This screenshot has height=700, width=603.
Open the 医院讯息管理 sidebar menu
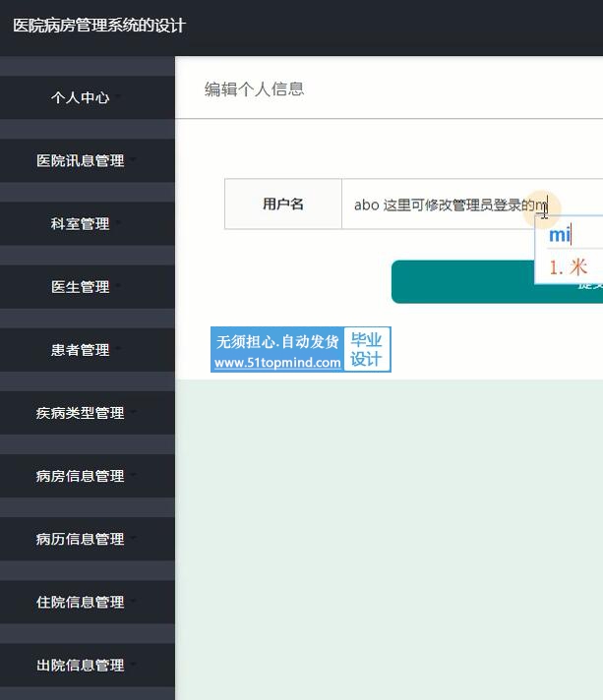[88, 160]
